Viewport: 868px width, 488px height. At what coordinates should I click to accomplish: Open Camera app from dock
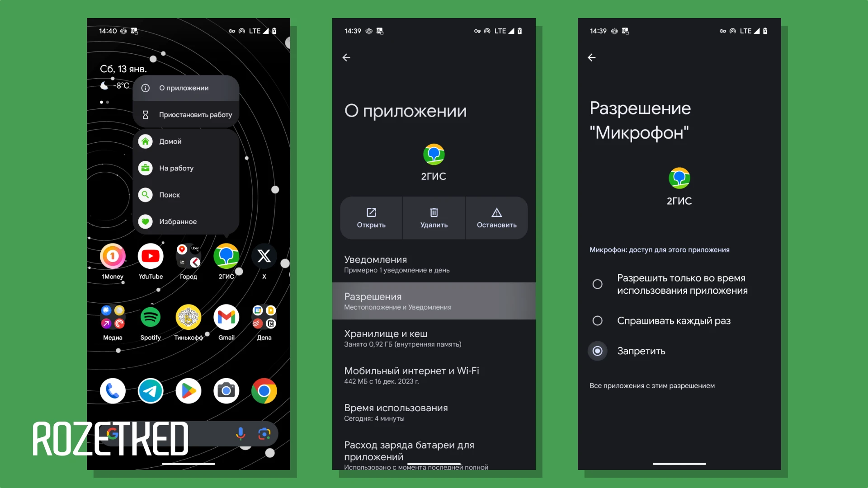[x=226, y=391]
